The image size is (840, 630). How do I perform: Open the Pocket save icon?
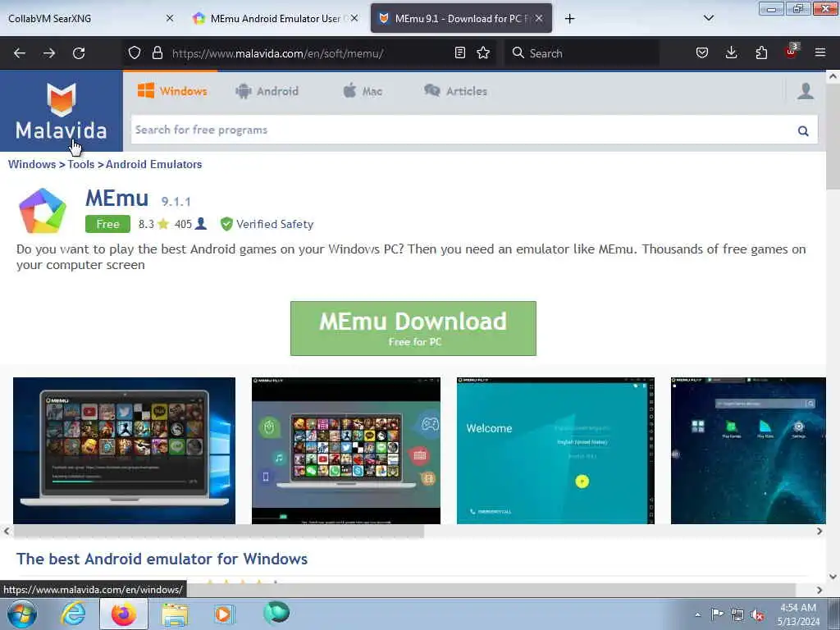pos(702,52)
